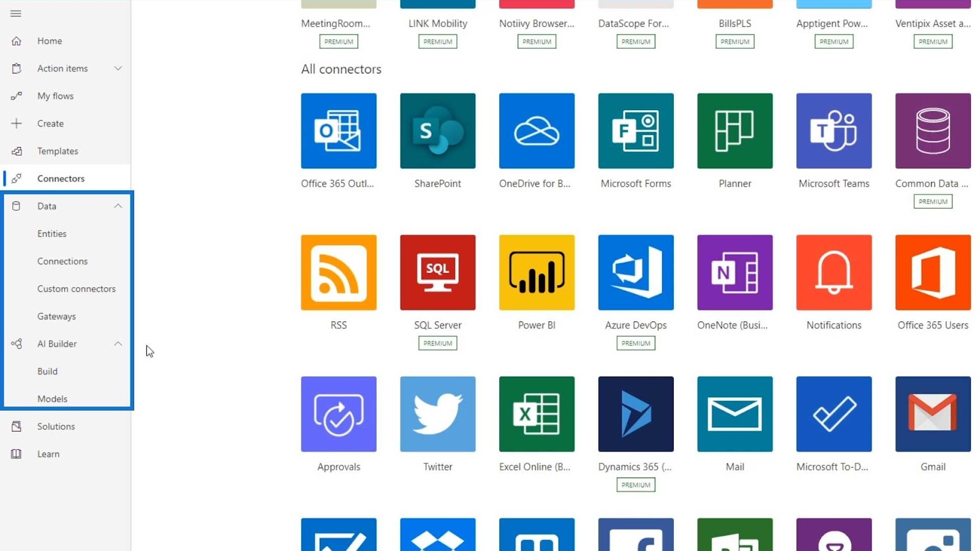980x551 pixels.
Task: Select the Power BI connector
Action: coord(537,272)
